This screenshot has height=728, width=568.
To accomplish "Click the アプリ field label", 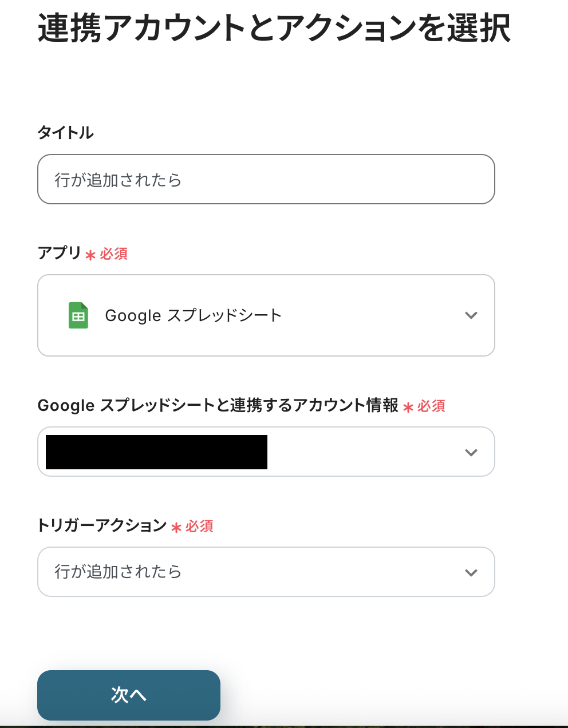I will tap(59, 253).
